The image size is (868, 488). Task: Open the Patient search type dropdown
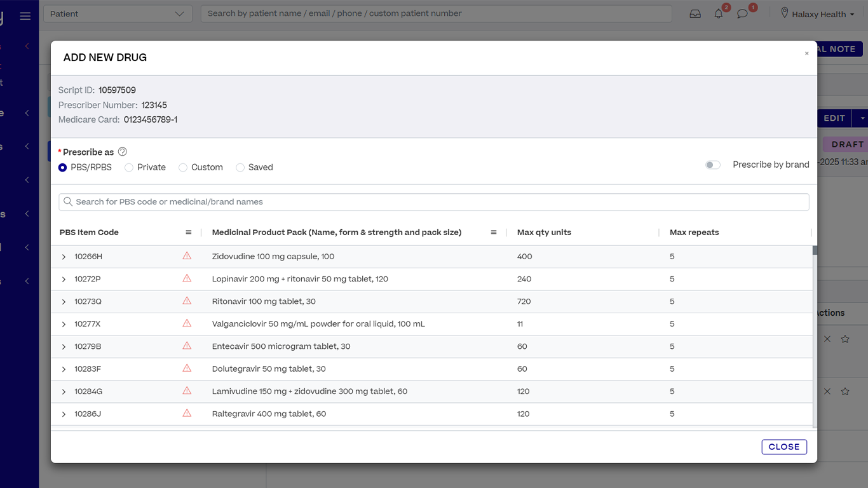(x=118, y=14)
